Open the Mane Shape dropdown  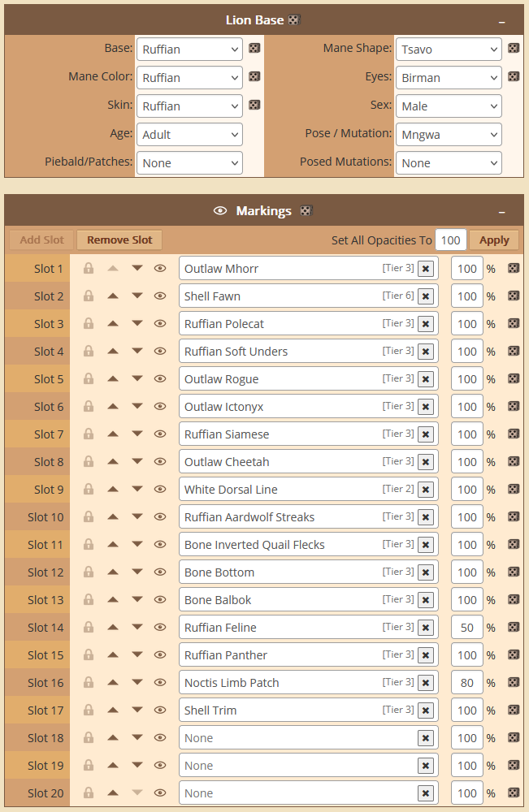coord(449,50)
